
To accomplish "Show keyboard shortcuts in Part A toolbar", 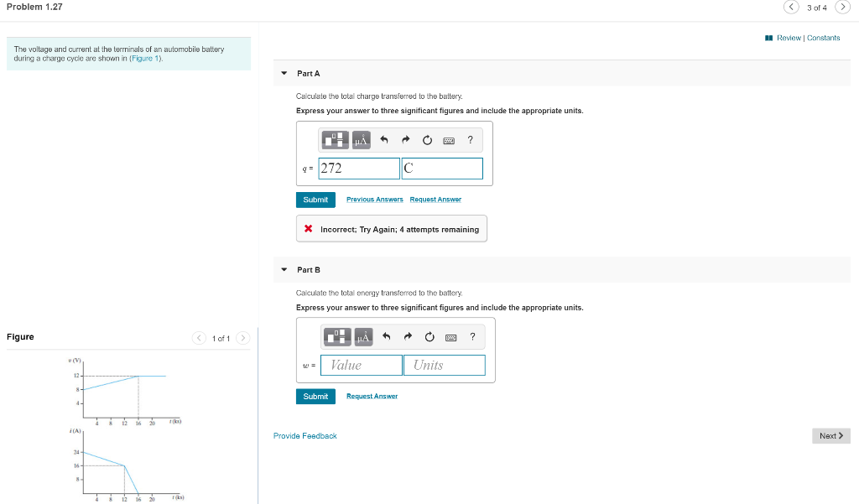I will (x=449, y=141).
